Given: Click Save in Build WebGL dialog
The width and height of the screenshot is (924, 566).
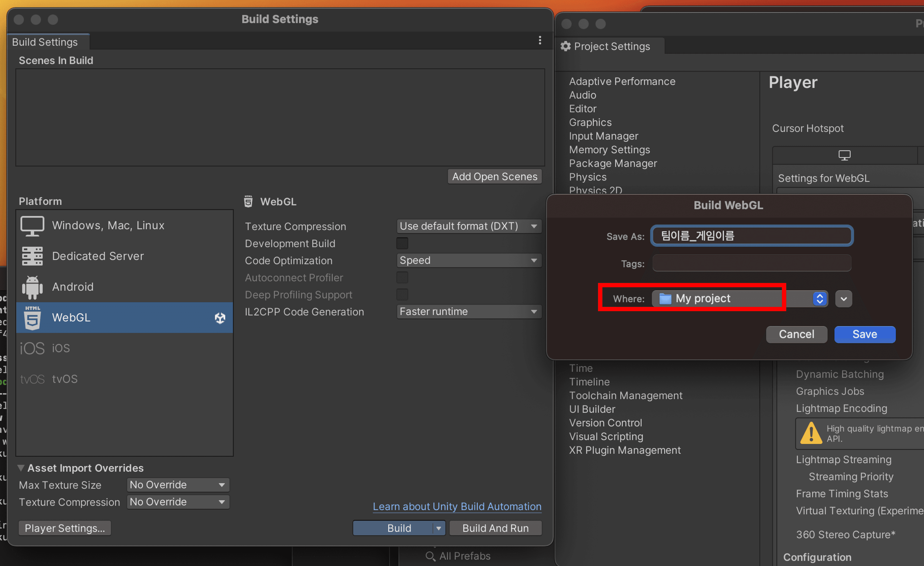Looking at the screenshot, I should 865,334.
